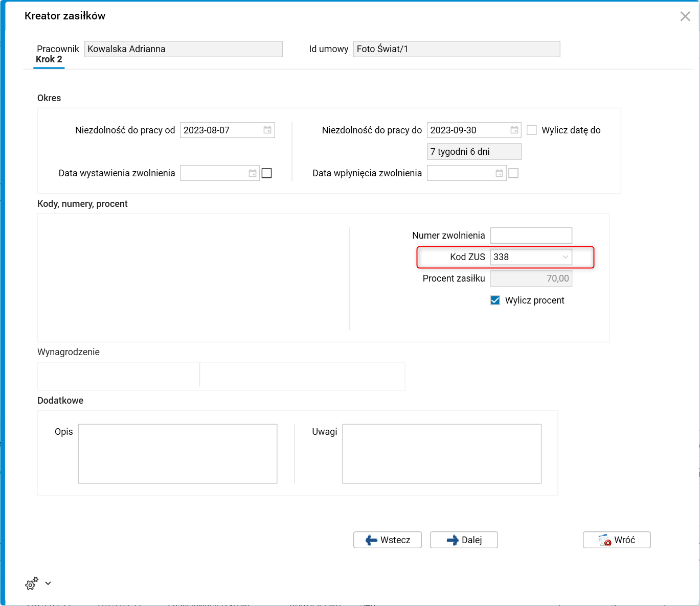Go back with the Wstecz button
Screen dimensions: 700x606
tap(388, 540)
